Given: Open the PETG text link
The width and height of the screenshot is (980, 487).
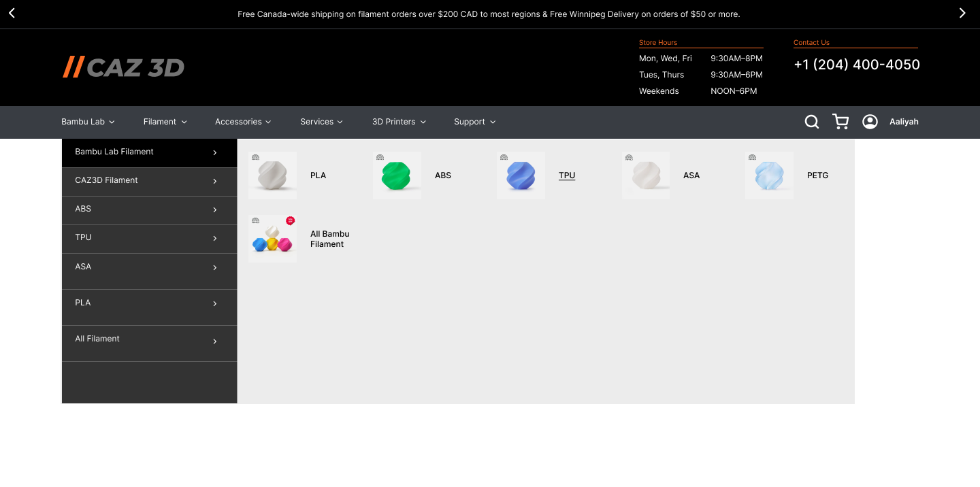Looking at the screenshot, I should pos(817,175).
